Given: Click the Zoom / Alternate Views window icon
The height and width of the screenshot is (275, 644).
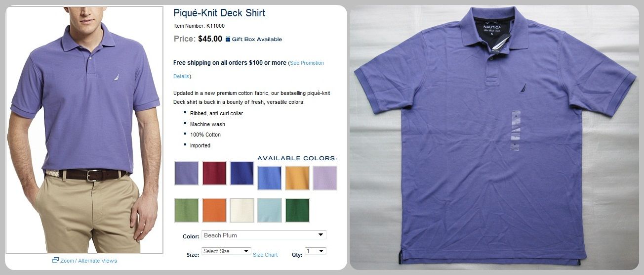Looking at the screenshot, I should tap(55, 260).
